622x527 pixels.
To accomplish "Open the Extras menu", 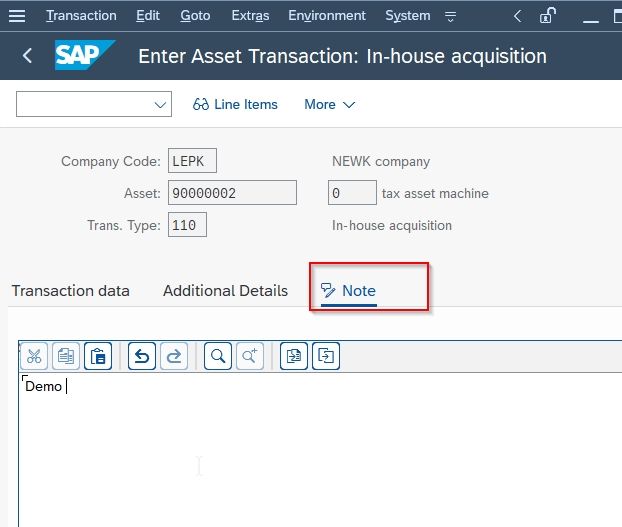I will click(250, 15).
